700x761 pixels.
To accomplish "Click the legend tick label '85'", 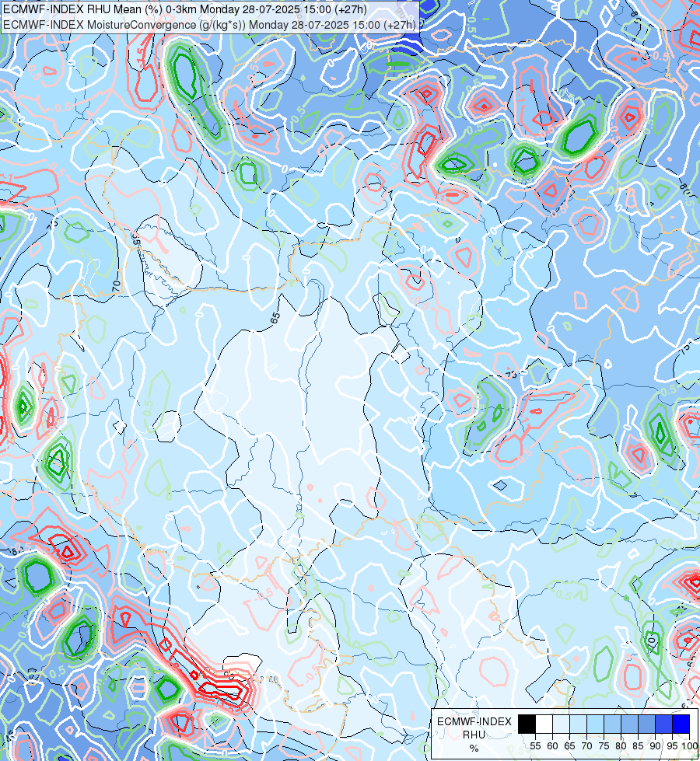I will click(x=639, y=746).
